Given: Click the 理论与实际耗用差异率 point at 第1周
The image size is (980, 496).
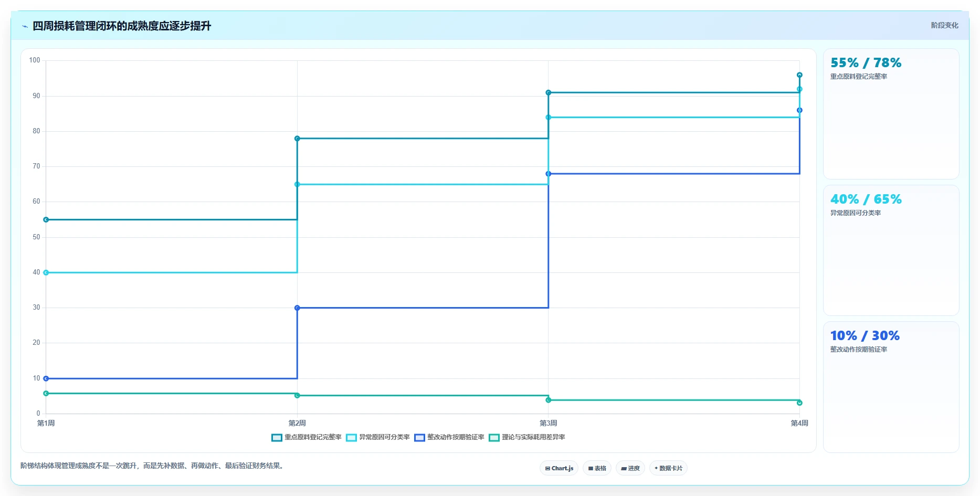Looking at the screenshot, I should coord(46,394).
